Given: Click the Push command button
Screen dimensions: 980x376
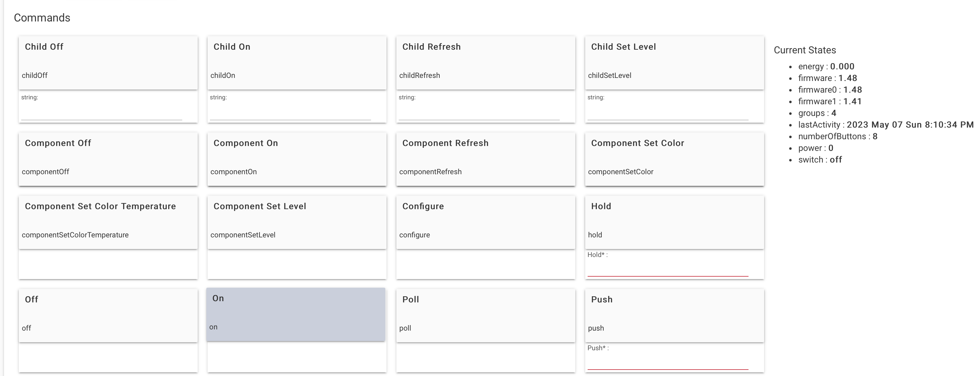Looking at the screenshot, I should [x=674, y=316].
